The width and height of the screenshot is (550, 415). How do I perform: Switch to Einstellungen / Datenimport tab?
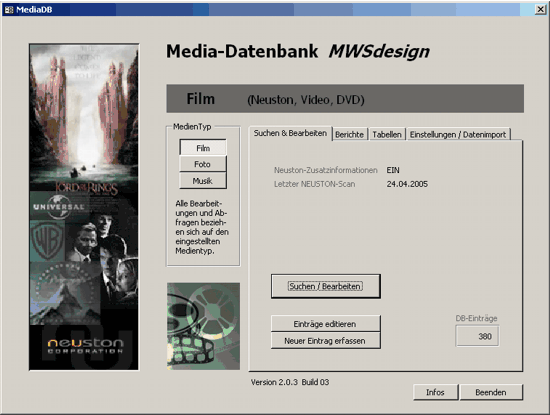(x=458, y=134)
